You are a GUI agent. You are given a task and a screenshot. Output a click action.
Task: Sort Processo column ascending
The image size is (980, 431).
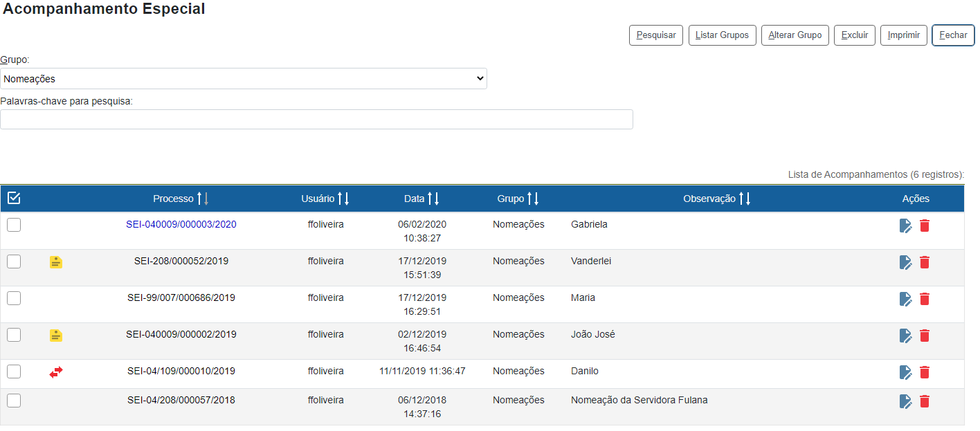coord(199,199)
